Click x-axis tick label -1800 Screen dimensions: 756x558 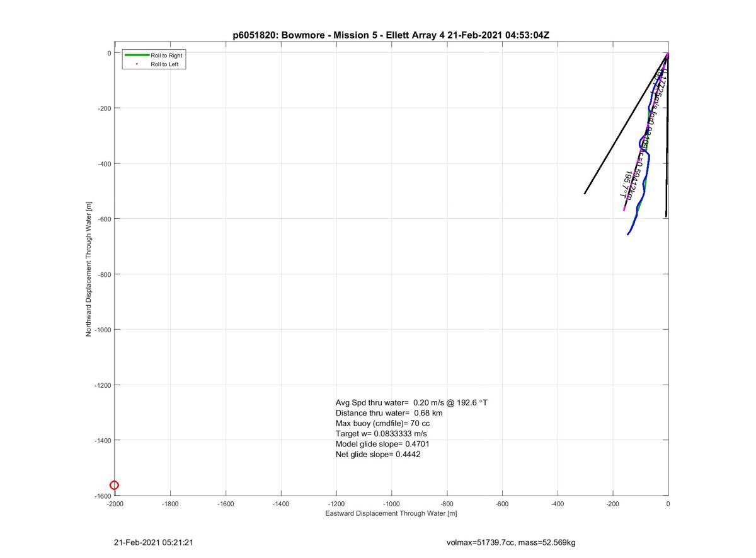[x=170, y=504]
